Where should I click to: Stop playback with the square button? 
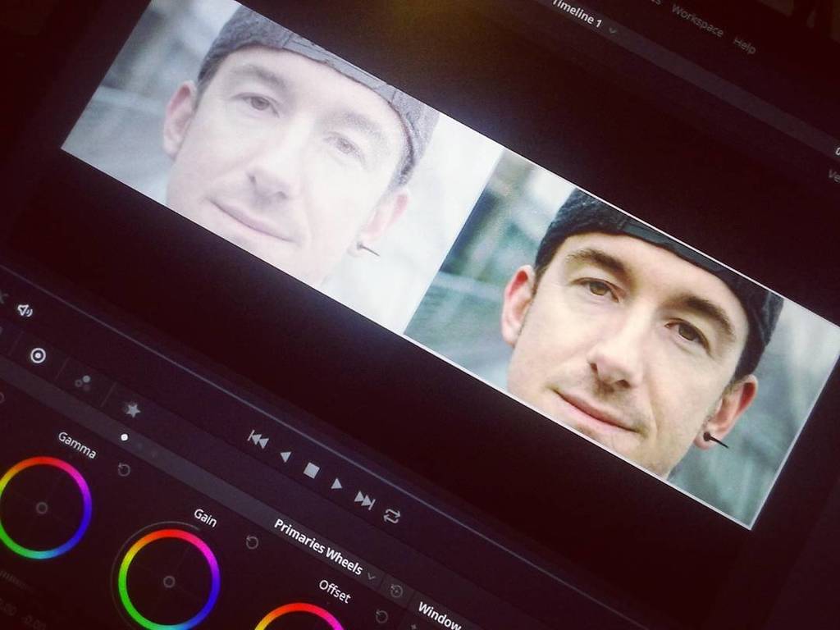pyautogui.click(x=311, y=470)
